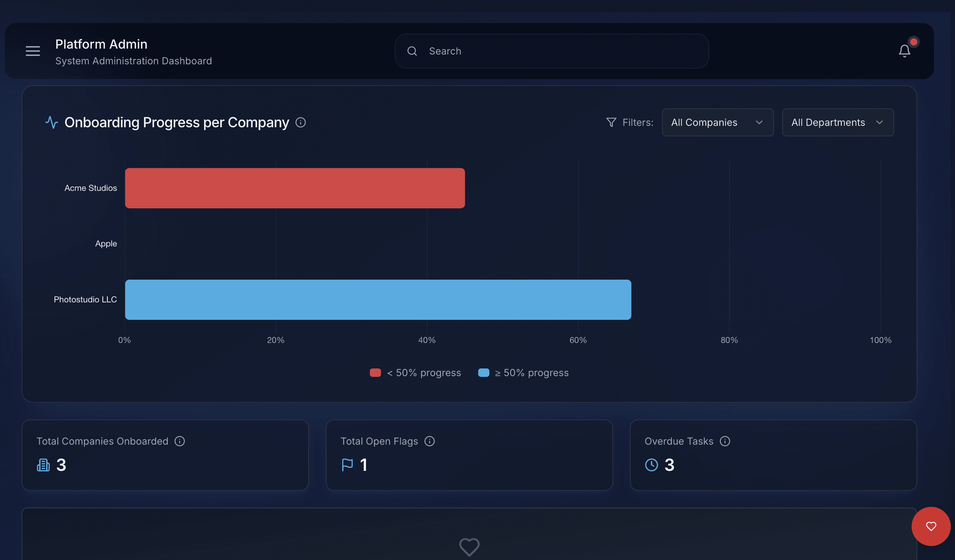Click the notification bell icon
This screenshot has height=560, width=955.
905,51
